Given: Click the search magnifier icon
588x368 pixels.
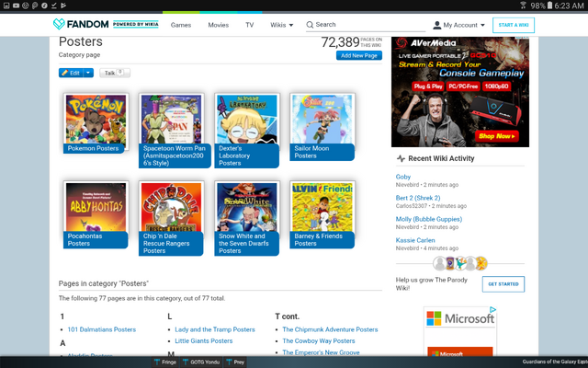Looking at the screenshot, I should (x=310, y=25).
